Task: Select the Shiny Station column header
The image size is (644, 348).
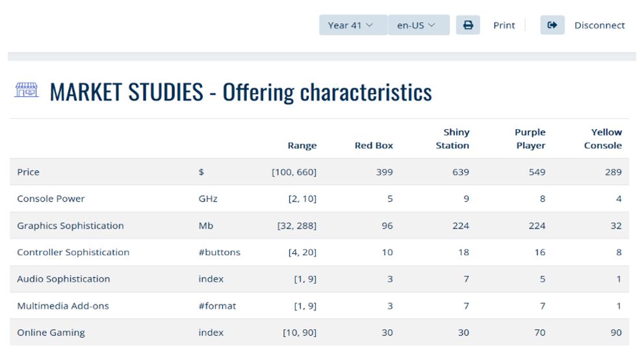Action: coord(452,139)
